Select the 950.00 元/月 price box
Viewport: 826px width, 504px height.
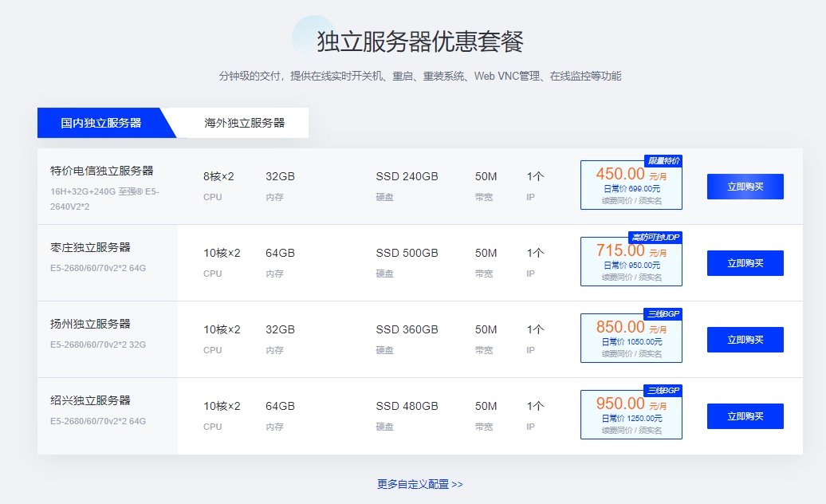point(631,415)
